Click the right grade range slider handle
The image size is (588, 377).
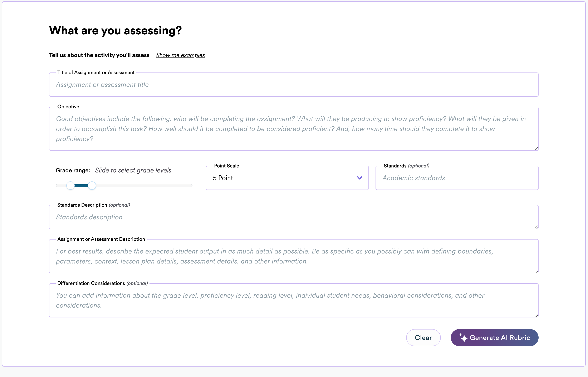point(92,186)
